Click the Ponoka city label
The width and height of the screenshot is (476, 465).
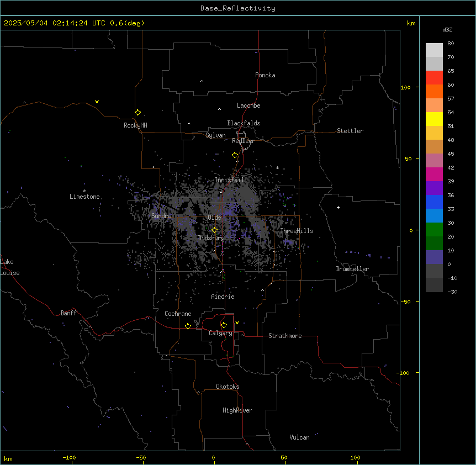click(265, 75)
